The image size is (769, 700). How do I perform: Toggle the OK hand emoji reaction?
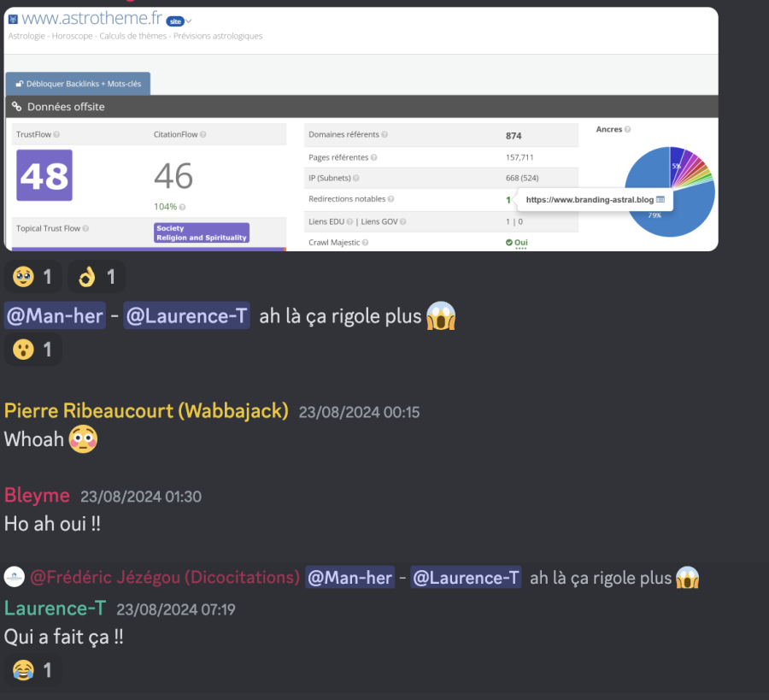click(x=97, y=277)
